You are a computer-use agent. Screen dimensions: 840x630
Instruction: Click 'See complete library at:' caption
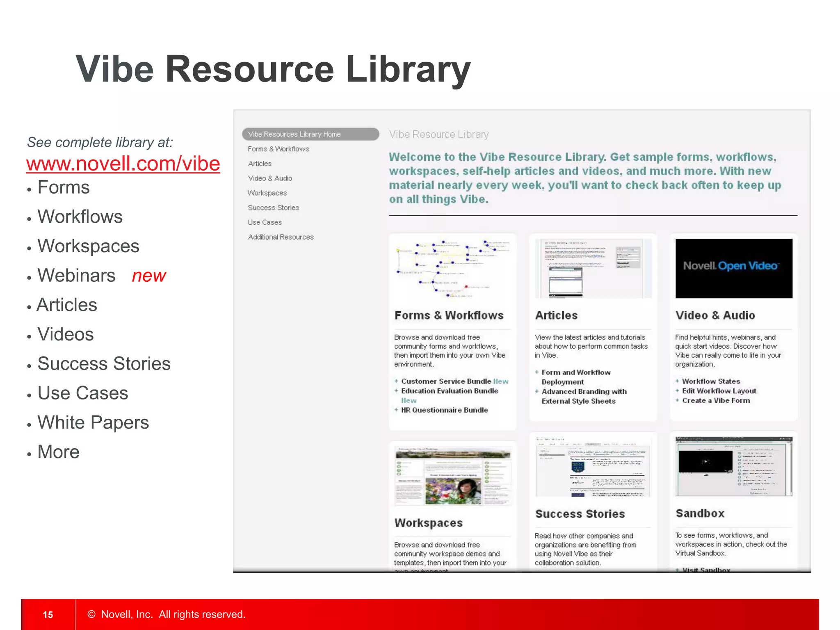100,142
